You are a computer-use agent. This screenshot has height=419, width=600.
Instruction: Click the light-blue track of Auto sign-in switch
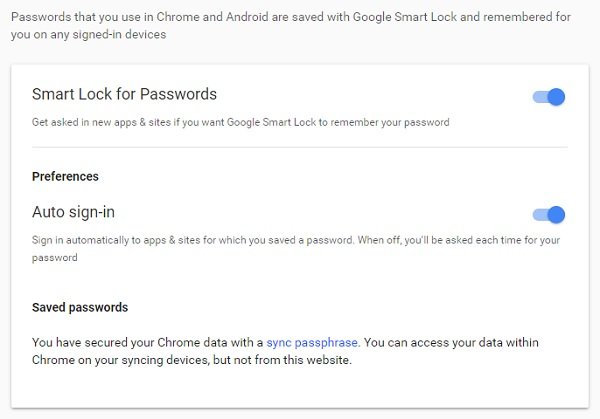[540, 214]
